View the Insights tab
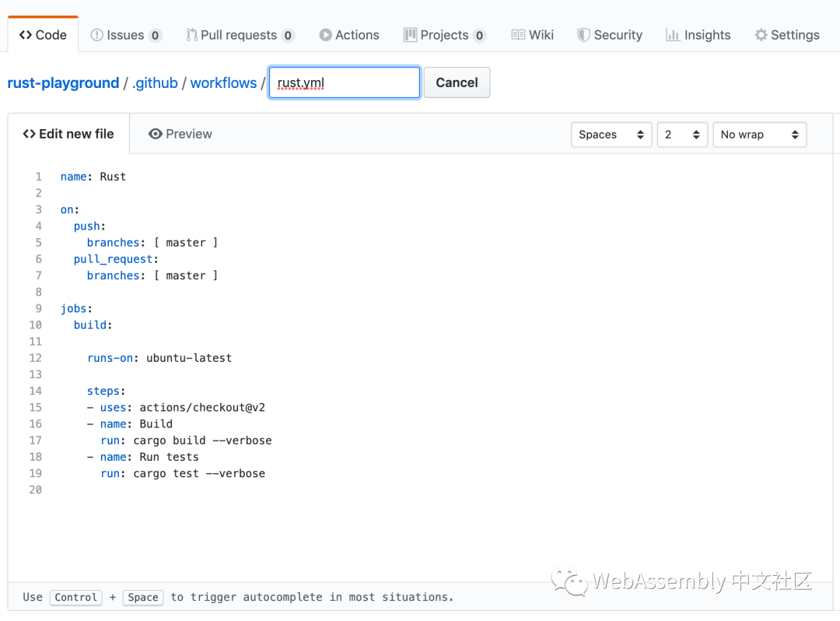This screenshot has width=840, height=621. [x=698, y=35]
